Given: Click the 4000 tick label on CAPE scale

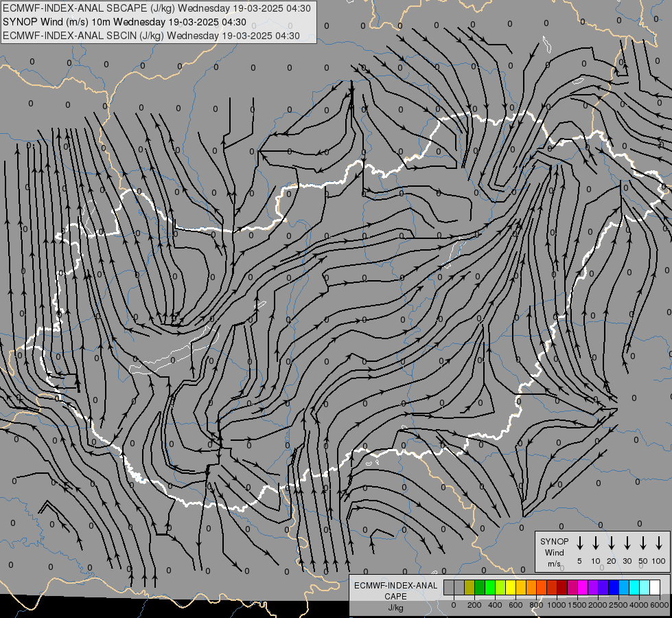Looking at the screenshot, I should coord(639,605).
